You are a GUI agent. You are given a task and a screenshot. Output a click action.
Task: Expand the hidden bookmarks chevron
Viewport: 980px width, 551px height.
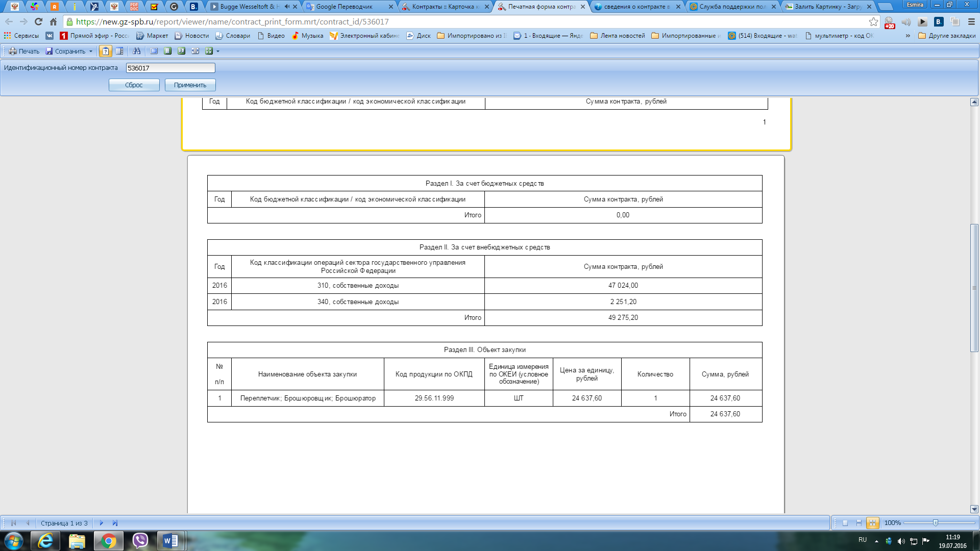coord(908,36)
